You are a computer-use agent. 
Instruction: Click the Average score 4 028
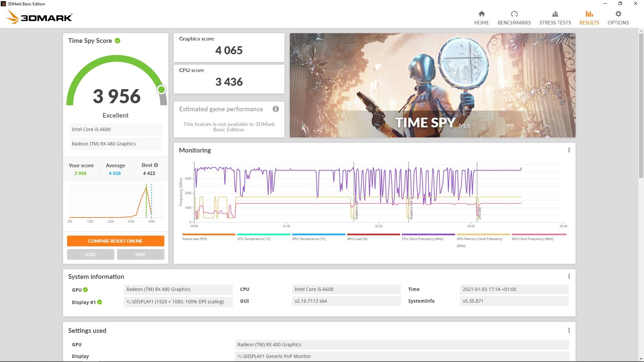[115, 173]
